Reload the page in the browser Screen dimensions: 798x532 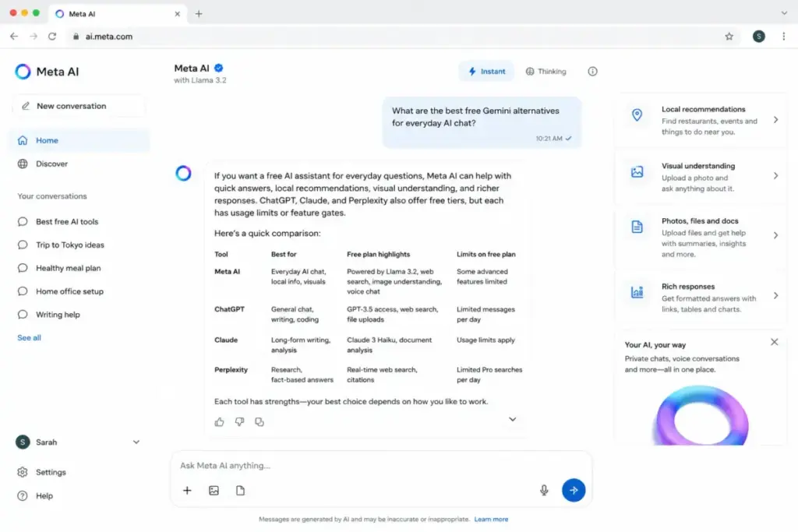click(52, 36)
